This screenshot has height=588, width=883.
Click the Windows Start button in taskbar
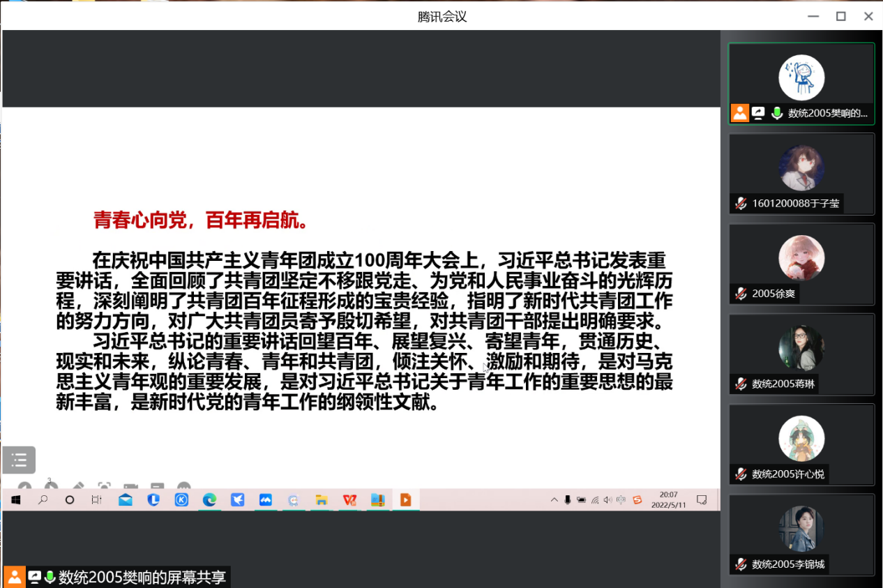click(x=15, y=499)
